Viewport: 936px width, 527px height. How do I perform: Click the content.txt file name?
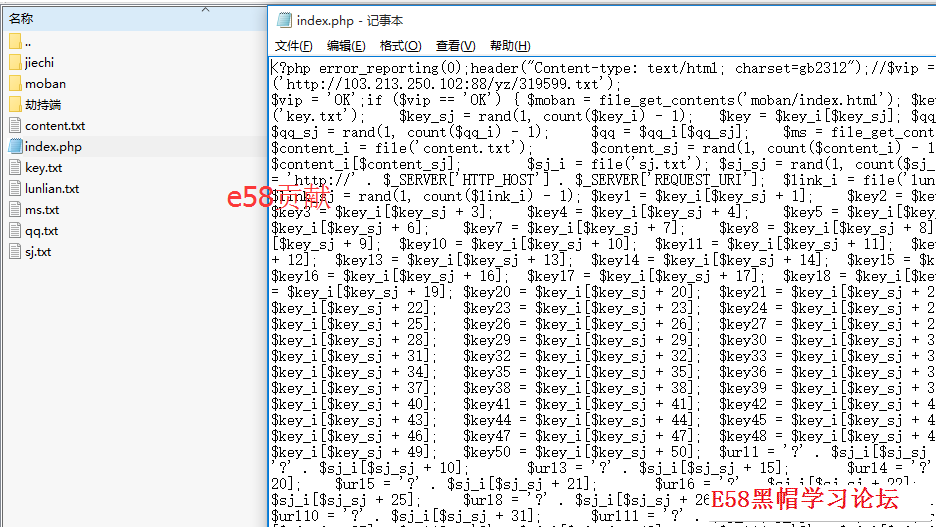[x=55, y=126]
